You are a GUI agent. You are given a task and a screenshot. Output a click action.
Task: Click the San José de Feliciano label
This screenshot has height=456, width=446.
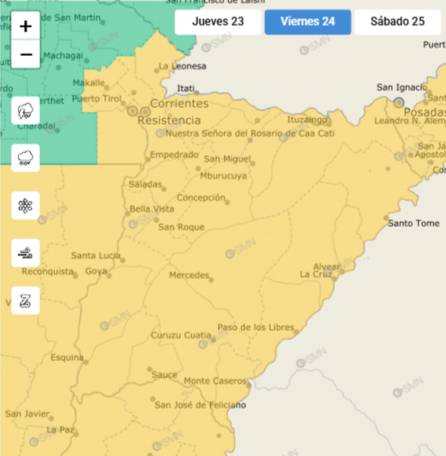click(200, 405)
